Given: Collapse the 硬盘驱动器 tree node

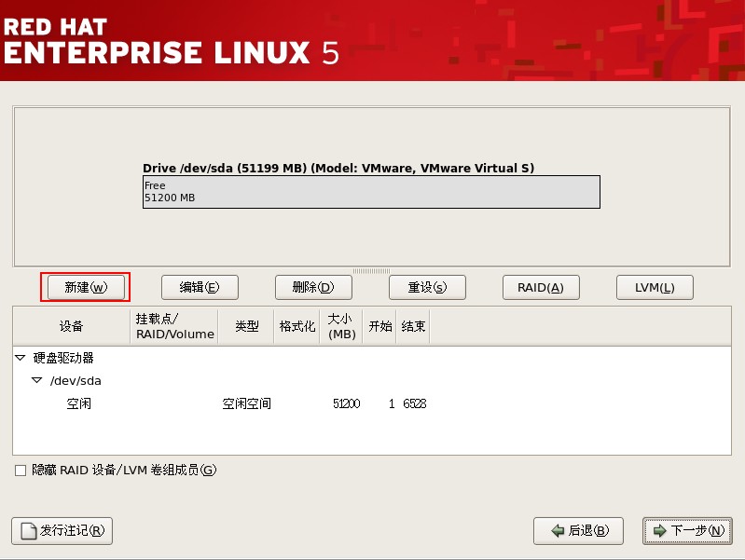Looking at the screenshot, I should tap(20, 358).
